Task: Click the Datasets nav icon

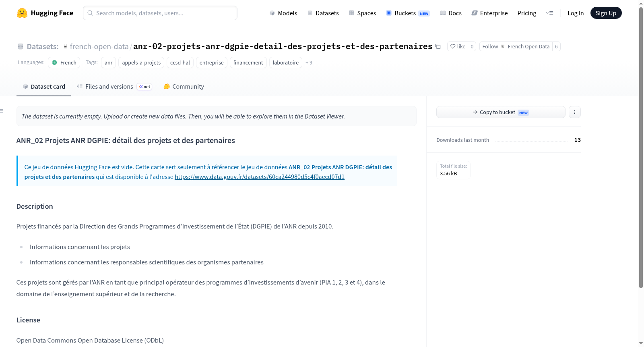Action: click(310, 13)
